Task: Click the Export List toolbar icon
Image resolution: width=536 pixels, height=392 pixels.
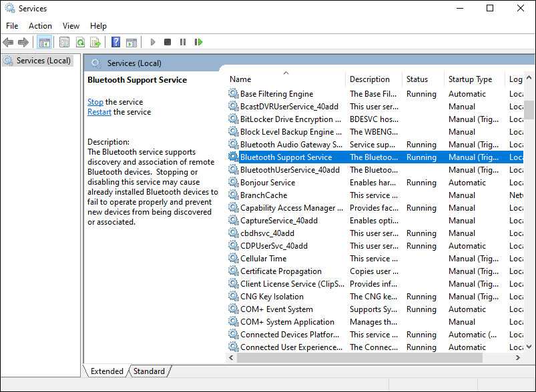Action: (95, 42)
